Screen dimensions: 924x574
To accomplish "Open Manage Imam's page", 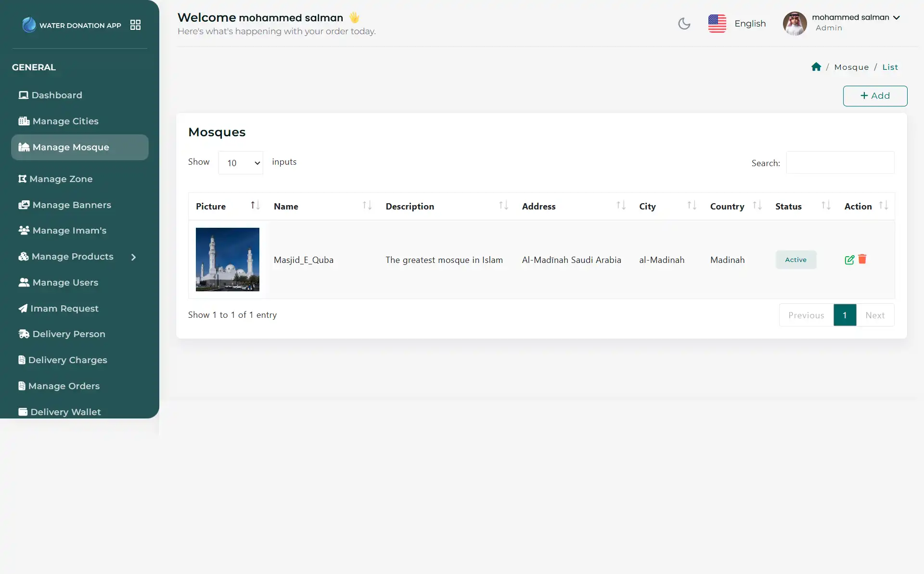I will 68,230.
